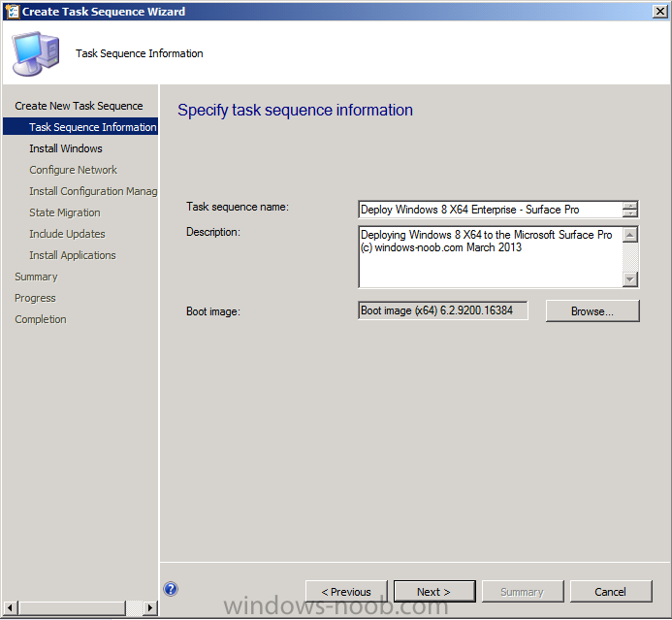
Task: Click the 'Task sequence name:' label
Action: tap(238, 207)
